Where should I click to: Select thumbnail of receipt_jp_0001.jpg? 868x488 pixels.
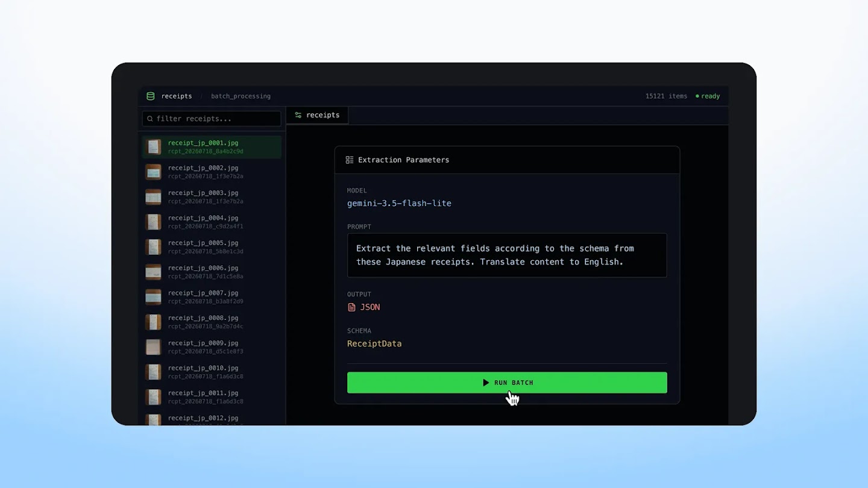point(153,147)
